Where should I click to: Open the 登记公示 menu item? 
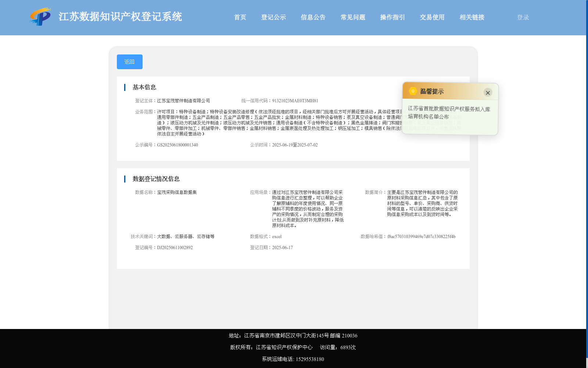click(273, 17)
